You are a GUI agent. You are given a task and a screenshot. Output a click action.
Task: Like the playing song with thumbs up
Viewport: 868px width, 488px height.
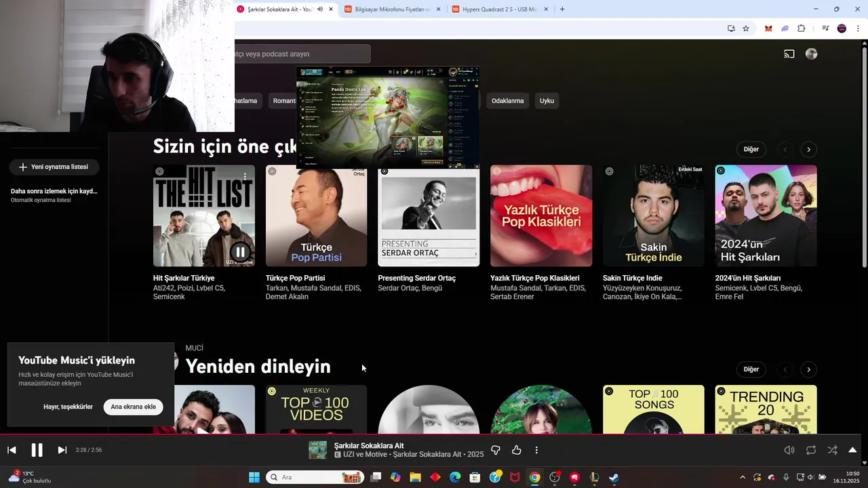tap(517, 450)
